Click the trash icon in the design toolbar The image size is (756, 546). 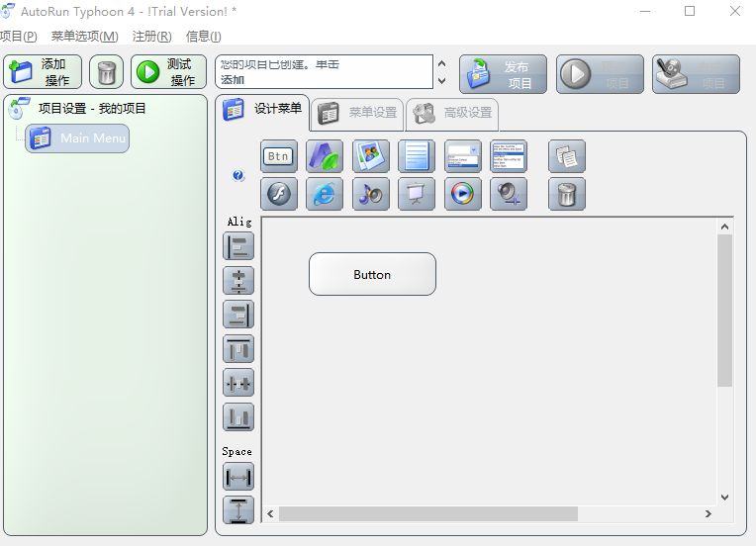click(x=566, y=194)
